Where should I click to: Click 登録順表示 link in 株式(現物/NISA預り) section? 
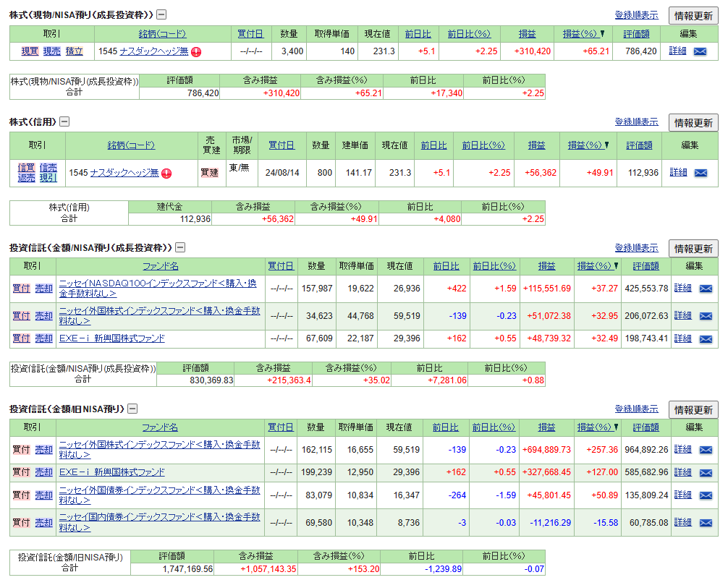(x=636, y=15)
